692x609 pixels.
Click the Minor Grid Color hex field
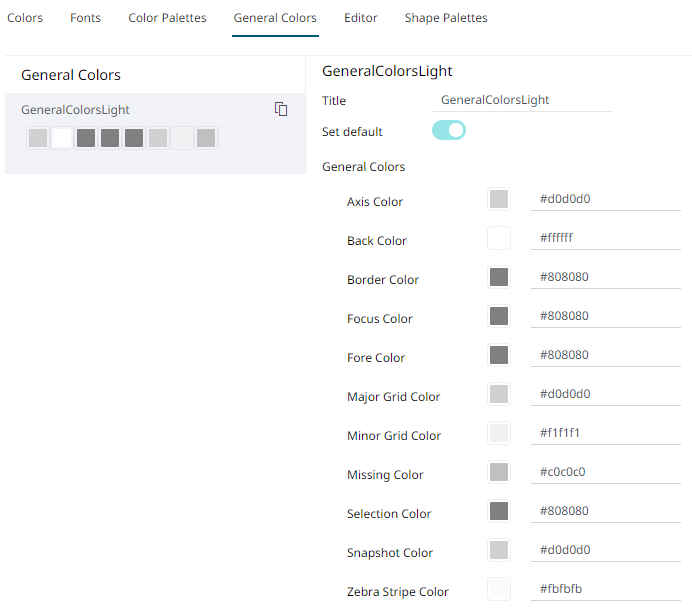(605, 433)
